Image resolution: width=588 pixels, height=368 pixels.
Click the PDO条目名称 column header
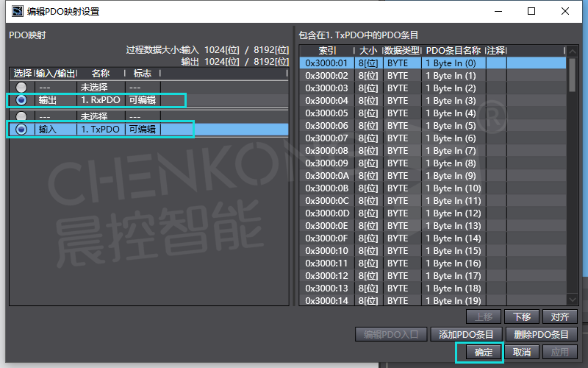point(453,50)
